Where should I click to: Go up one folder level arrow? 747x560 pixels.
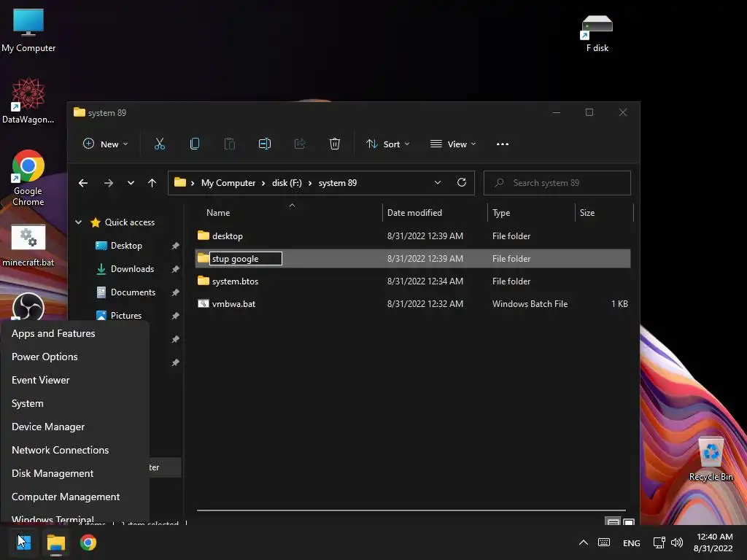(x=152, y=183)
